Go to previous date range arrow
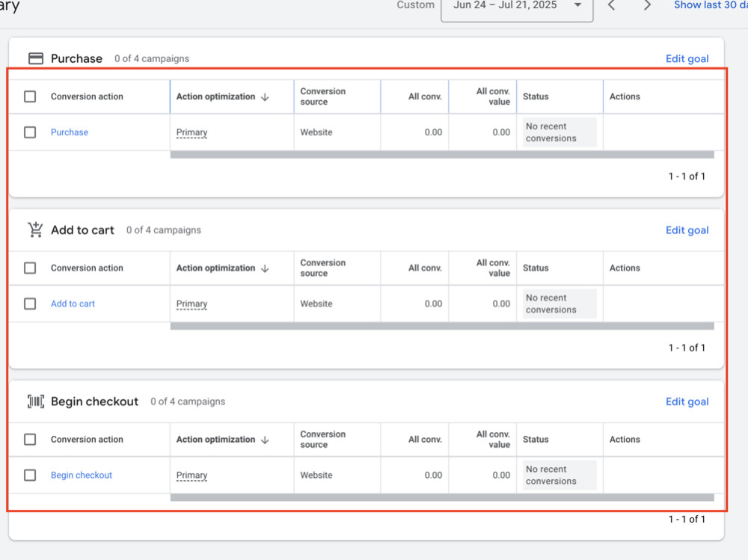This screenshot has width=748, height=560. coord(612,5)
